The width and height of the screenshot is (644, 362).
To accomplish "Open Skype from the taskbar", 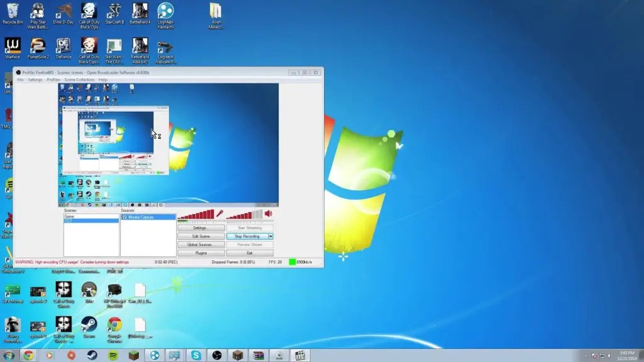I will point(196,356).
